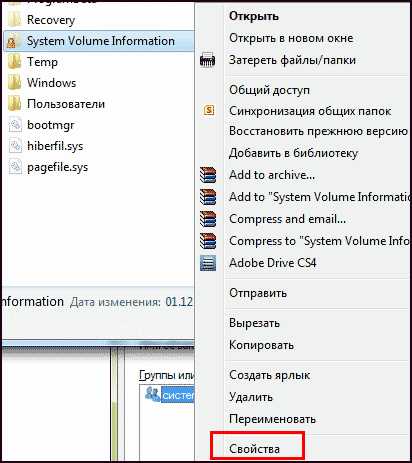Click the orange S sync icon
Screen dimensions: 412x463
click(x=209, y=110)
